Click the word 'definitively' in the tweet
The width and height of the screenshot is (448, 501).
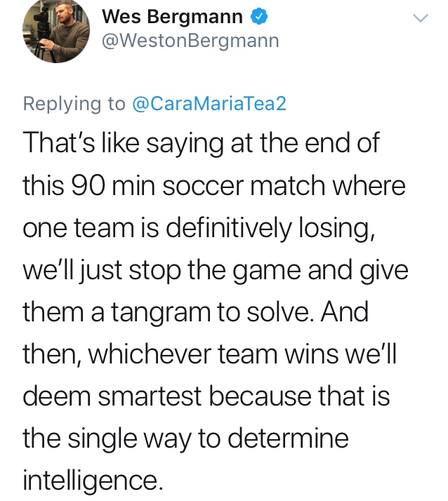pos(229,229)
